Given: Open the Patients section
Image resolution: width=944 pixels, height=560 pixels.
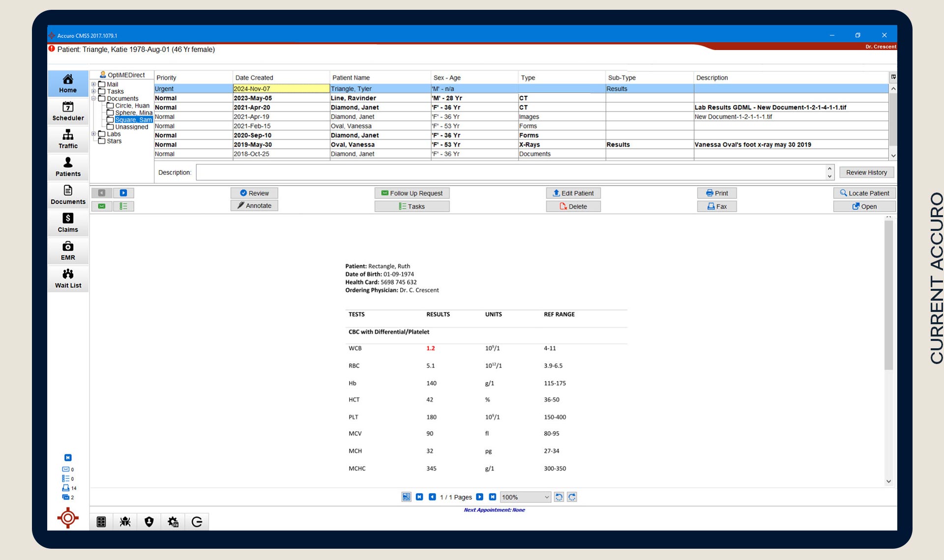Looking at the screenshot, I should [68, 167].
